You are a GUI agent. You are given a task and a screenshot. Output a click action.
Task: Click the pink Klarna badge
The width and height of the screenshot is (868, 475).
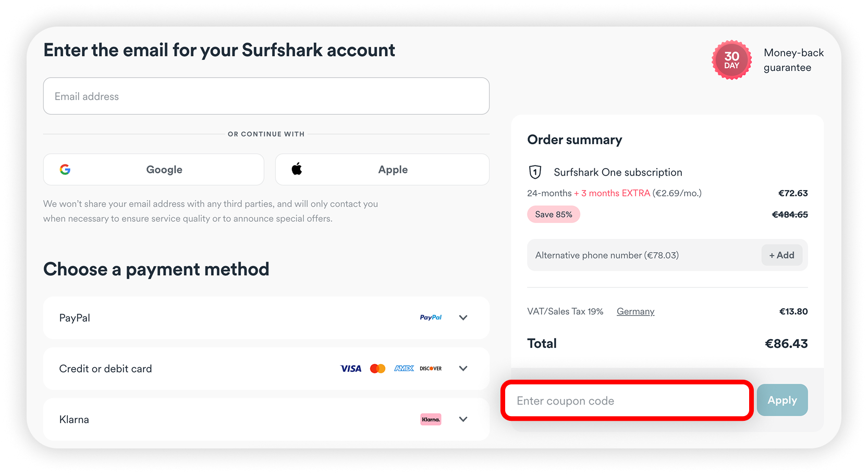pos(431,419)
